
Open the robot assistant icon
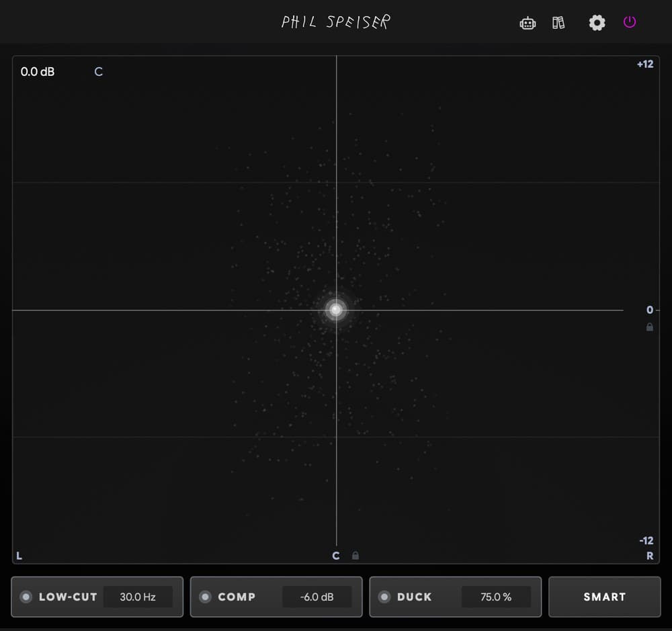click(x=528, y=23)
